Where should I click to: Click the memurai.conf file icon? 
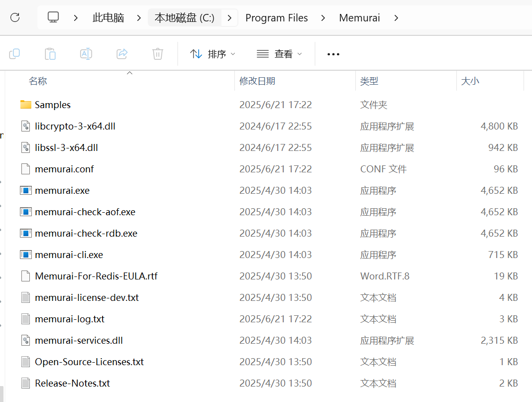[26, 169]
